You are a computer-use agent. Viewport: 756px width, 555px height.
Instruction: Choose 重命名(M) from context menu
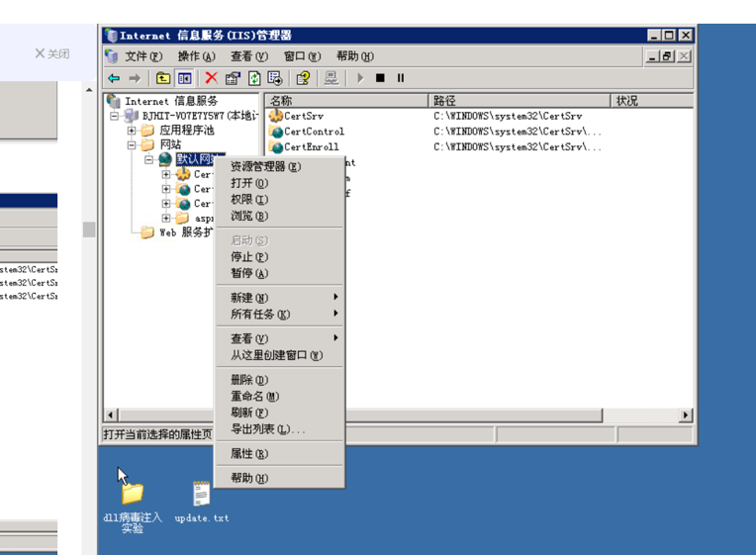(x=279, y=396)
